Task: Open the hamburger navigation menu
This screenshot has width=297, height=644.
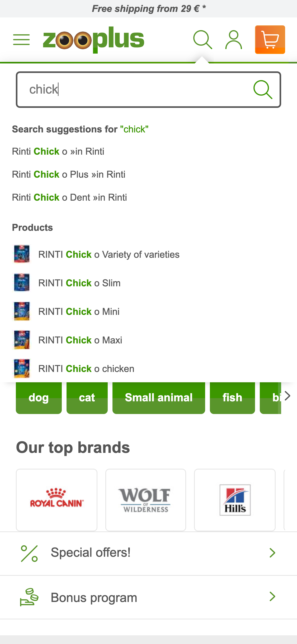Action: [x=21, y=40]
